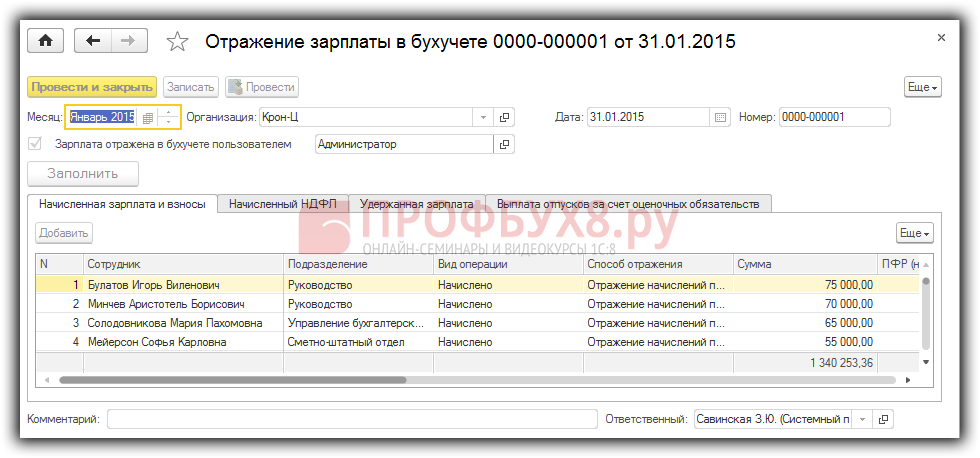980x458 pixels.
Task: Click the Администратор user field
Action: tap(404, 144)
